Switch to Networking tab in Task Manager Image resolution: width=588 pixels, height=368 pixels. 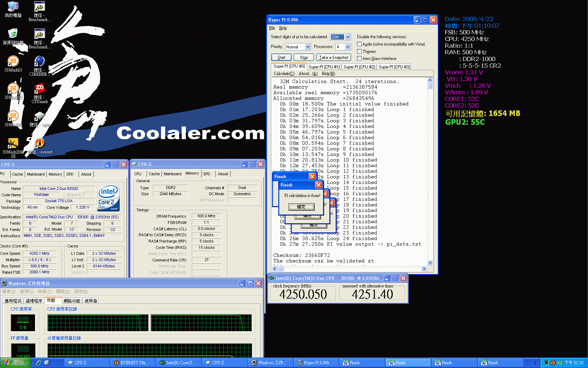coord(72,301)
